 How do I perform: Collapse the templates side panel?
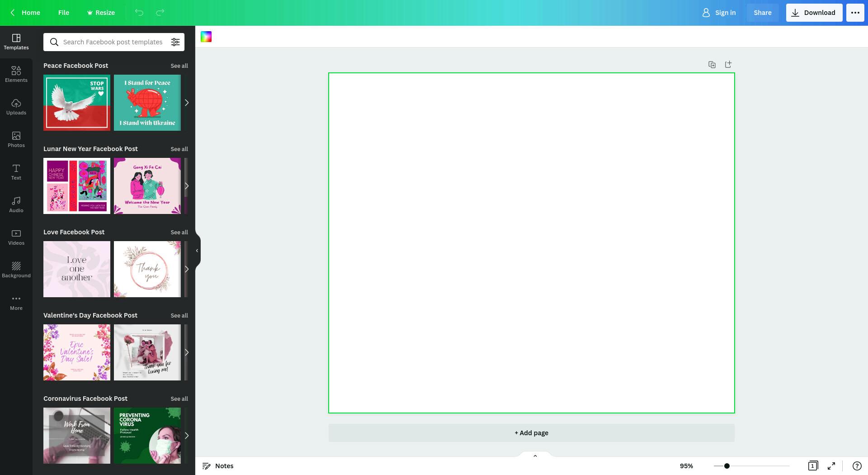(x=198, y=251)
